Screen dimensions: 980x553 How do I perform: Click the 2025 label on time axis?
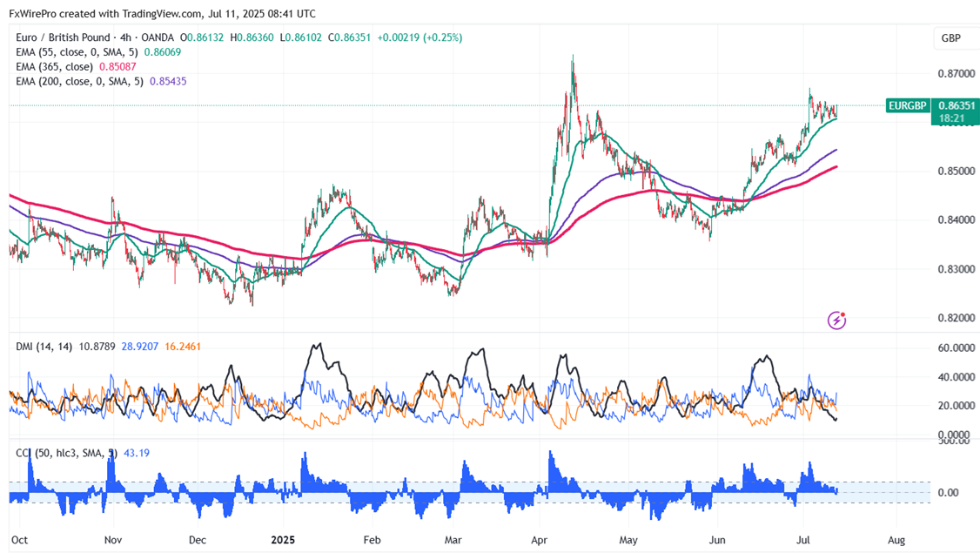pyautogui.click(x=283, y=540)
